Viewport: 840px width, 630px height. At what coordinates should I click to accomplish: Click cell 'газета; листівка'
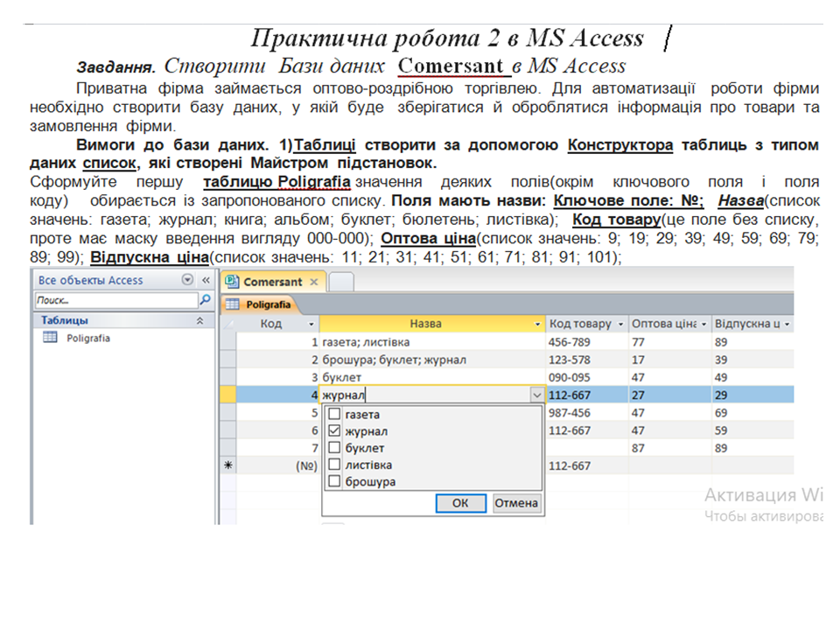click(x=432, y=342)
